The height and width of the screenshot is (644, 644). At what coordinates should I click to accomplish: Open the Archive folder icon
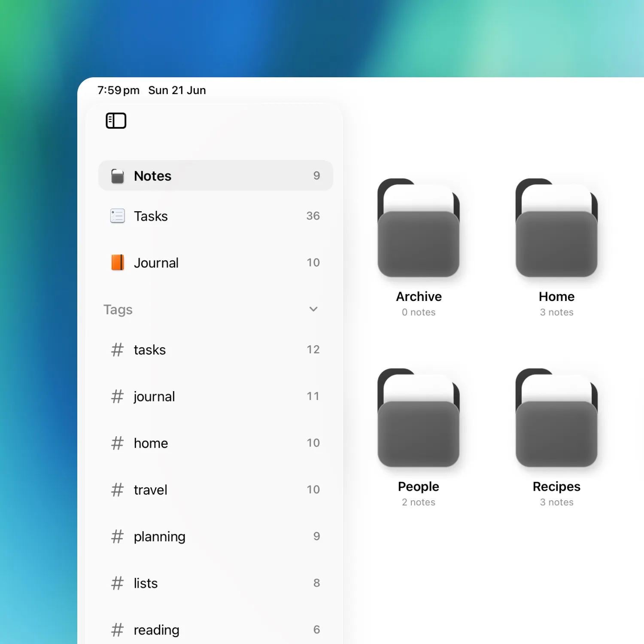pyautogui.click(x=419, y=228)
